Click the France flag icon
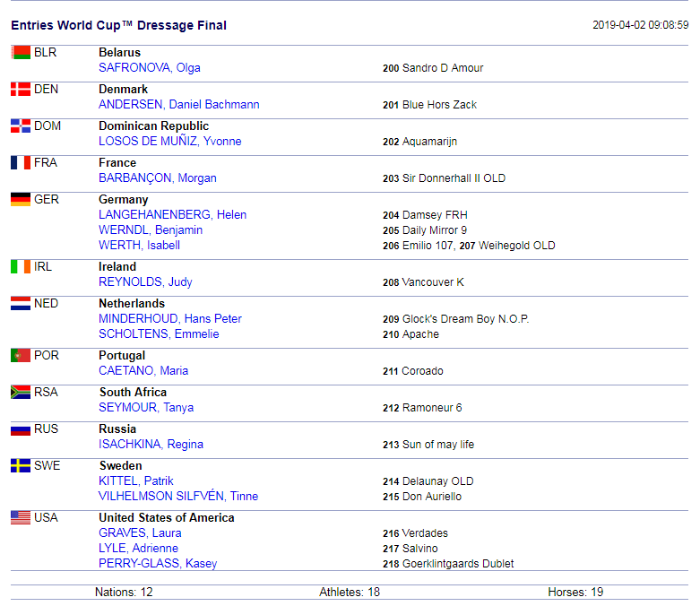 21,162
